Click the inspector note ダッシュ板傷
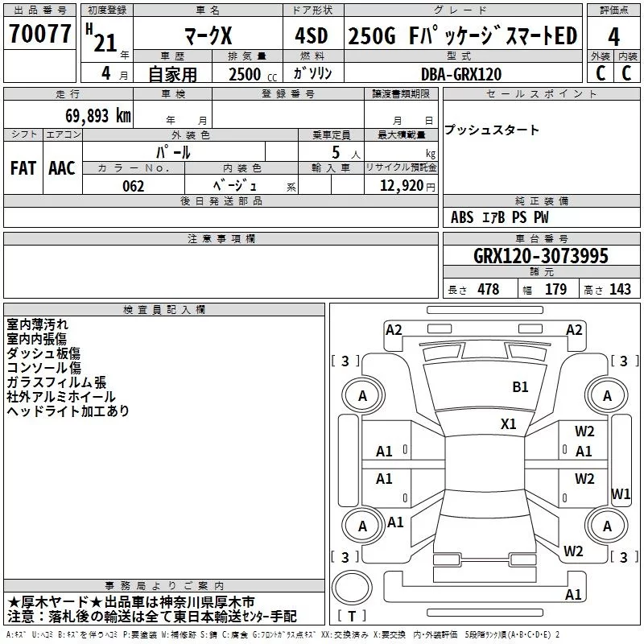The height and width of the screenshot is (644, 644). tap(43, 353)
